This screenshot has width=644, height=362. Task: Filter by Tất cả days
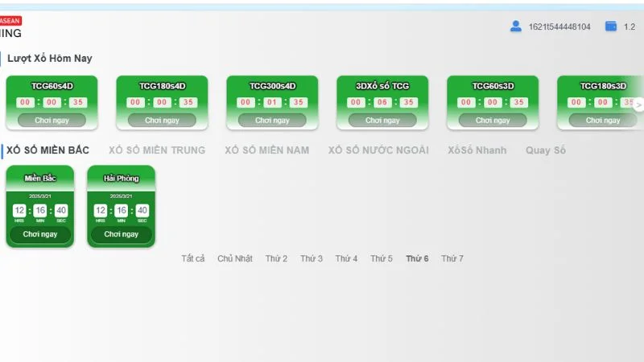(x=193, y=259)
